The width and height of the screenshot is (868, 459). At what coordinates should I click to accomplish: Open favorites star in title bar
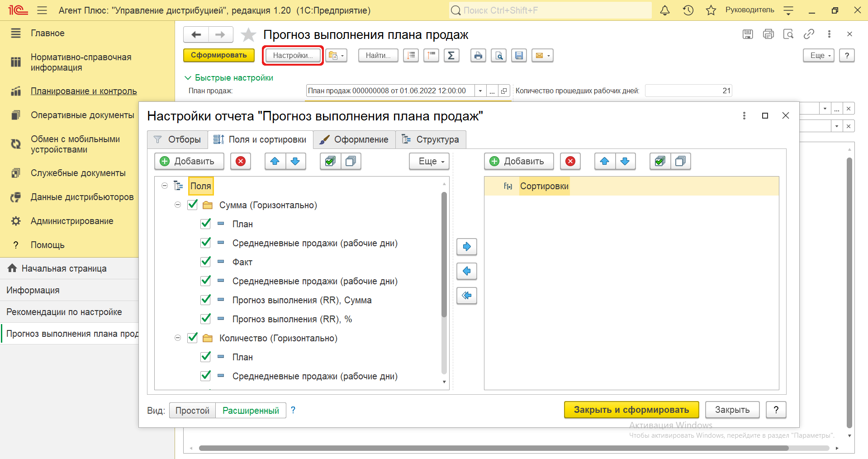(711, 10)
